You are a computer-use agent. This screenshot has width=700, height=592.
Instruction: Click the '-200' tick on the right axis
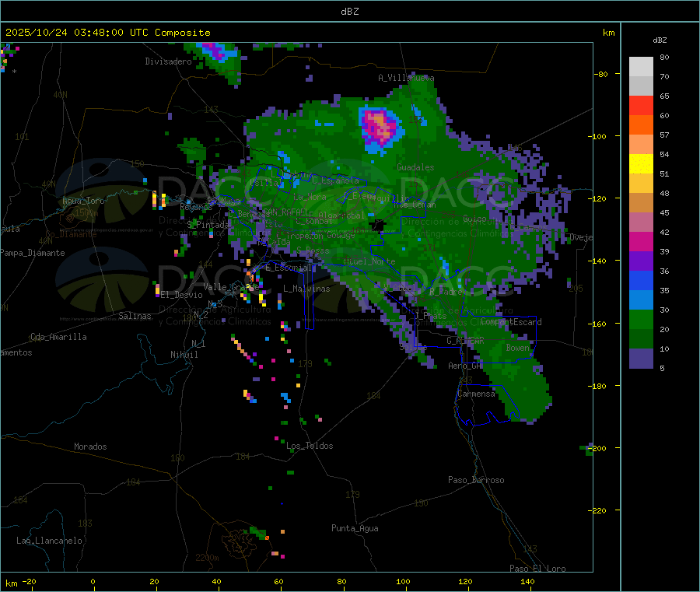pyautogui.click(x=598, y=448)
